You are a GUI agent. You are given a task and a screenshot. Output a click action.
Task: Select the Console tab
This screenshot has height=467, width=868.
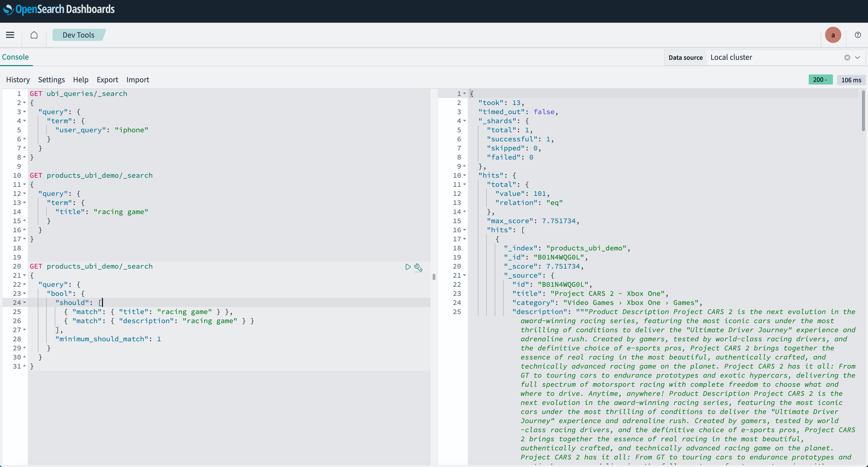(15, 57)
